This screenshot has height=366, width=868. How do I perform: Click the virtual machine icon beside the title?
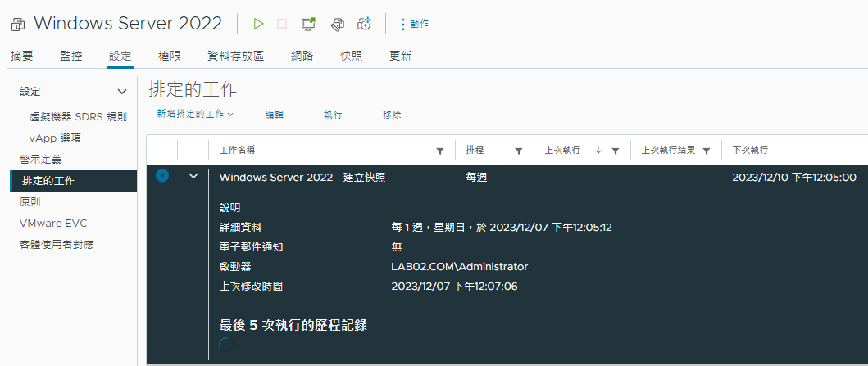point(18,24)
